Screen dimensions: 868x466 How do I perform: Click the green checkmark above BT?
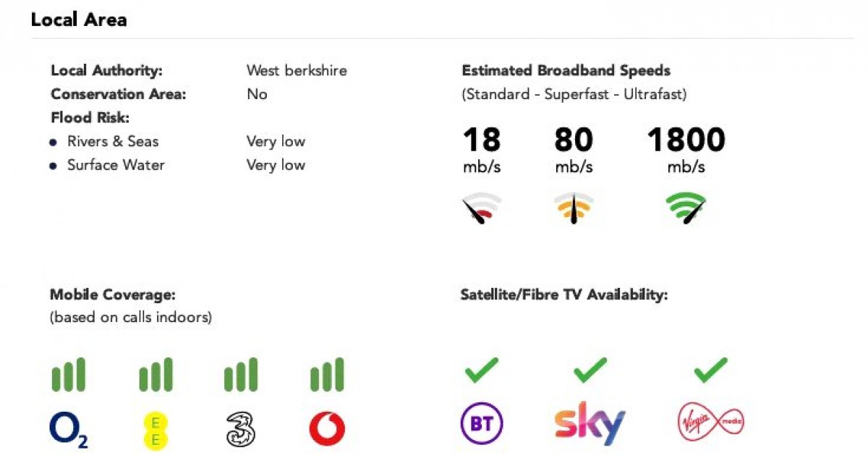click(x=482, y=371)
